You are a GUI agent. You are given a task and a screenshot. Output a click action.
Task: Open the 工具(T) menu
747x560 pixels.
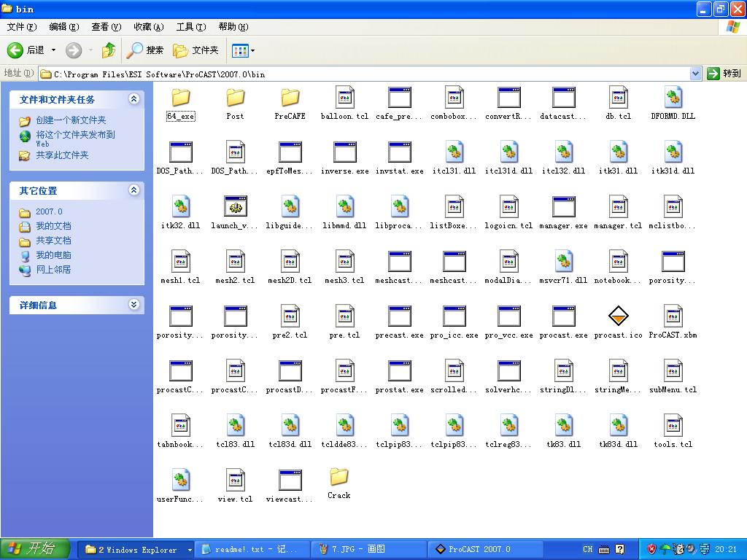(x=191, y=27)
